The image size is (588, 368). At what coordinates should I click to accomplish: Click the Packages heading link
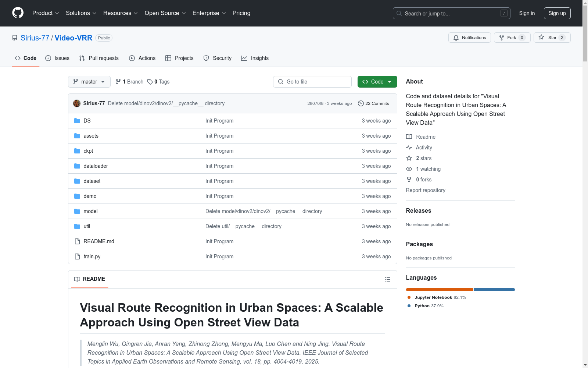[x=419, y=244]
